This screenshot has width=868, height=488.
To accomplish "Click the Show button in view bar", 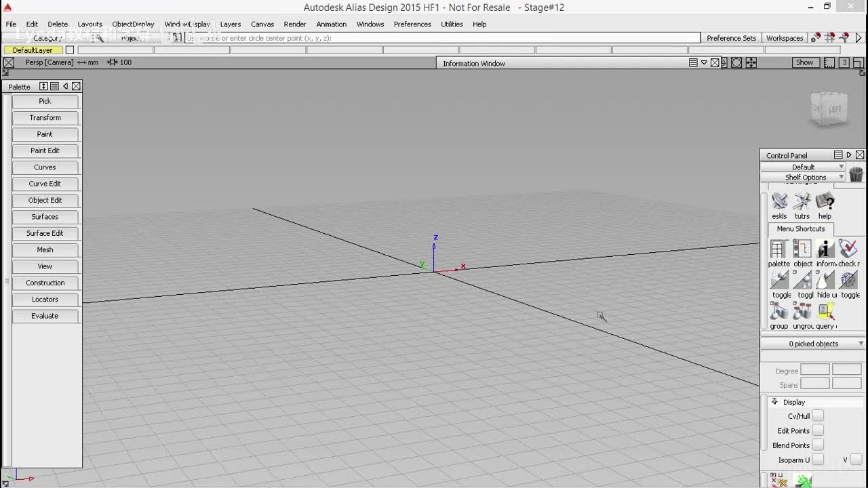I will (804, 62).
